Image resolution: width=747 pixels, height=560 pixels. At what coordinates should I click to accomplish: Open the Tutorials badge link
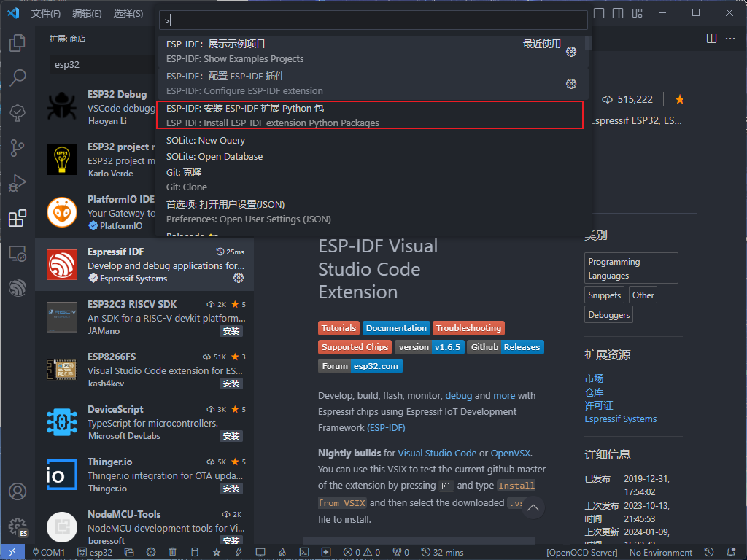pyautogui.click(x=338, y=328)
